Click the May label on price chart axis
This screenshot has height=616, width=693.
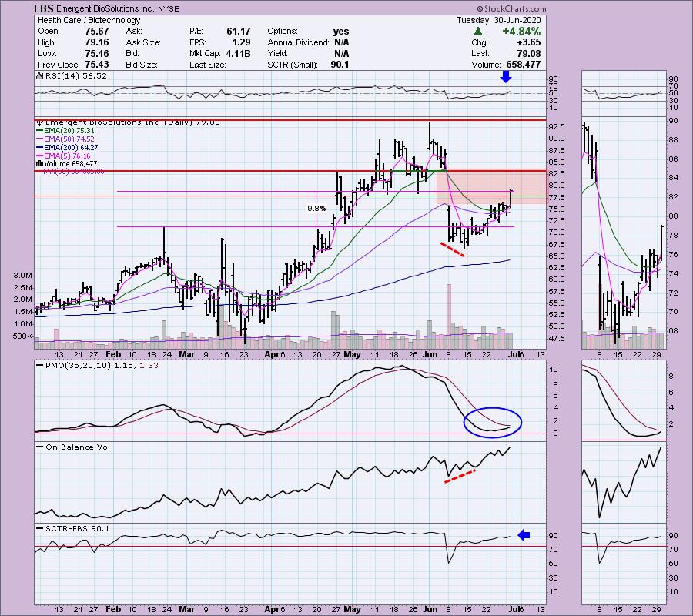click(x=352, y=354)
